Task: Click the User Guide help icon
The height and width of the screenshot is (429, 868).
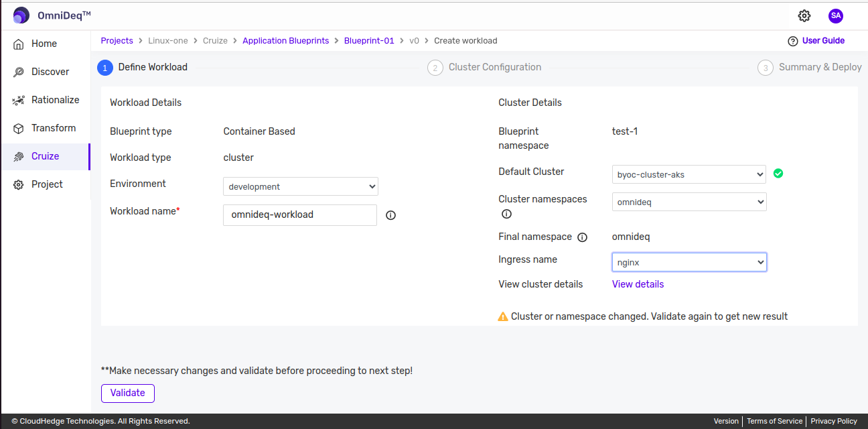Action: tap(793, 41)
